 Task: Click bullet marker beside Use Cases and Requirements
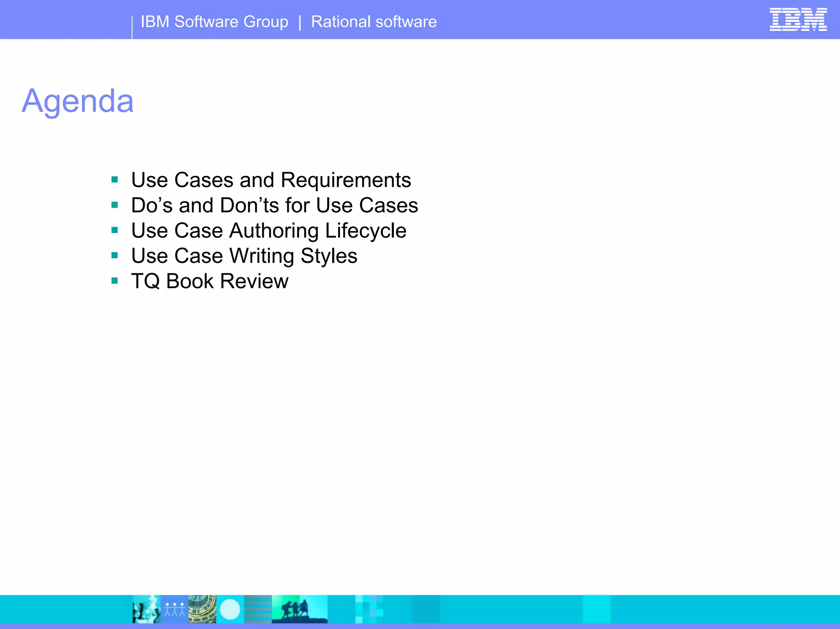pos(115,180)
